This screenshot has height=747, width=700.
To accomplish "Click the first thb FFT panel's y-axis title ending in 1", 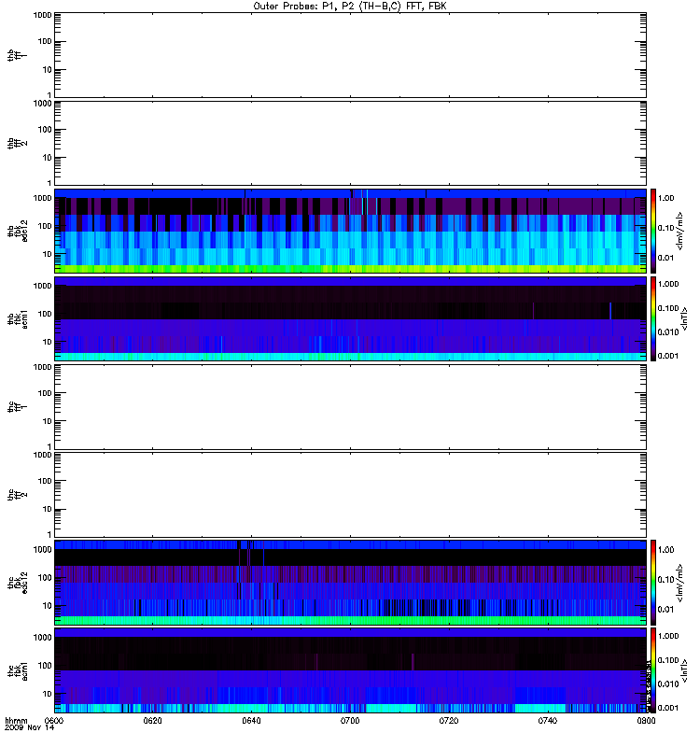I will pos(17,55).
